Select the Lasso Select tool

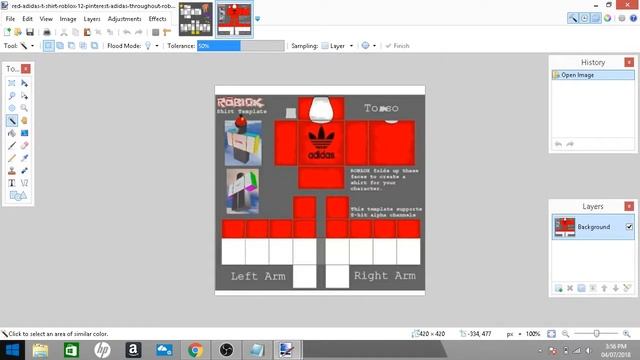click(x=12, y=96)
